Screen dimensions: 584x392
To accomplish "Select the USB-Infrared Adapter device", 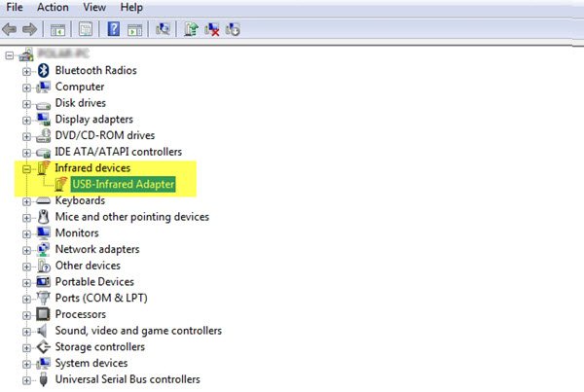I will click(x=124, y=184).
